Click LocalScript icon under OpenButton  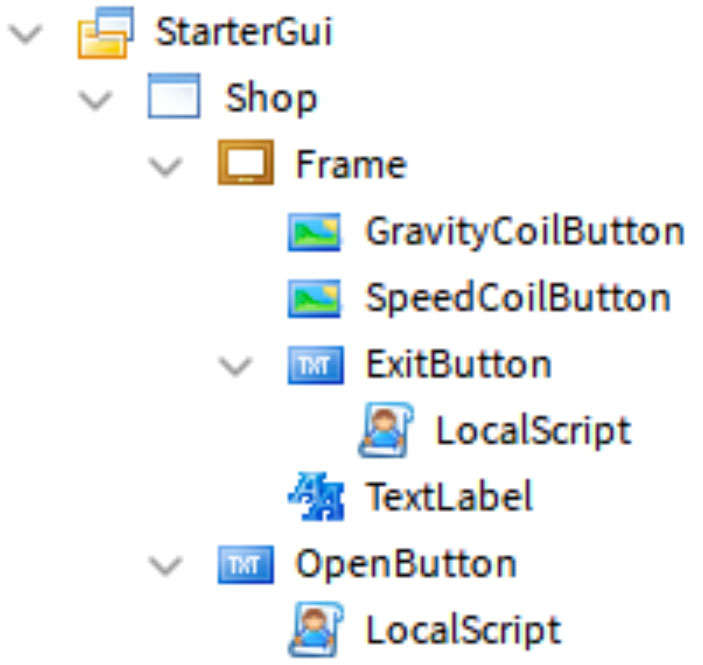(x=316, y=629)
